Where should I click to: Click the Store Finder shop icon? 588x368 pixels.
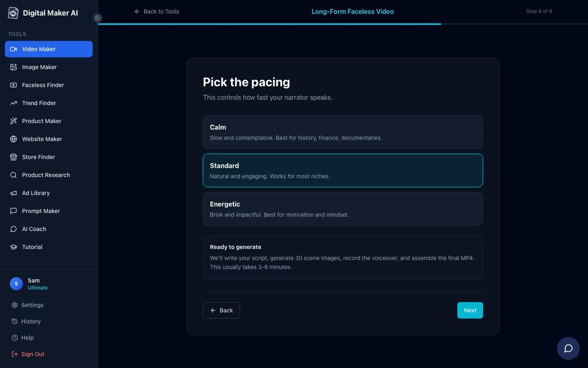pyautogui.click(x=13, y=157)
